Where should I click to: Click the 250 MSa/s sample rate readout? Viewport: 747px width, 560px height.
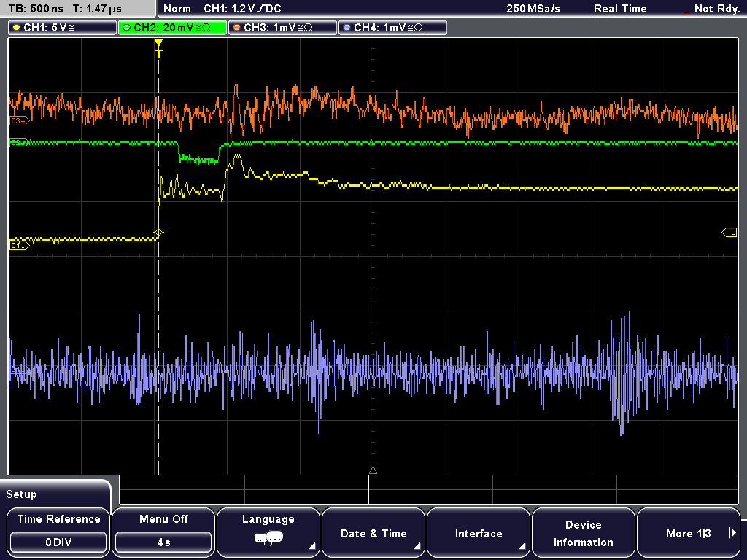533,9
